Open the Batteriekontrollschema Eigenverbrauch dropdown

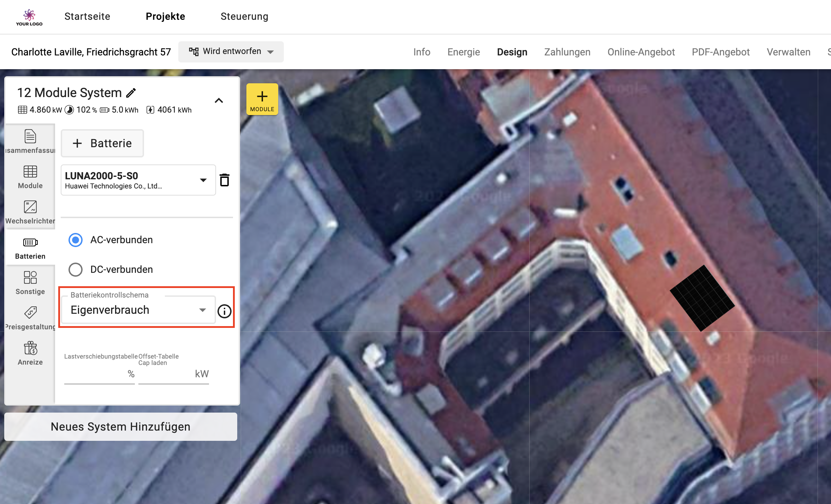coord(138,310)
